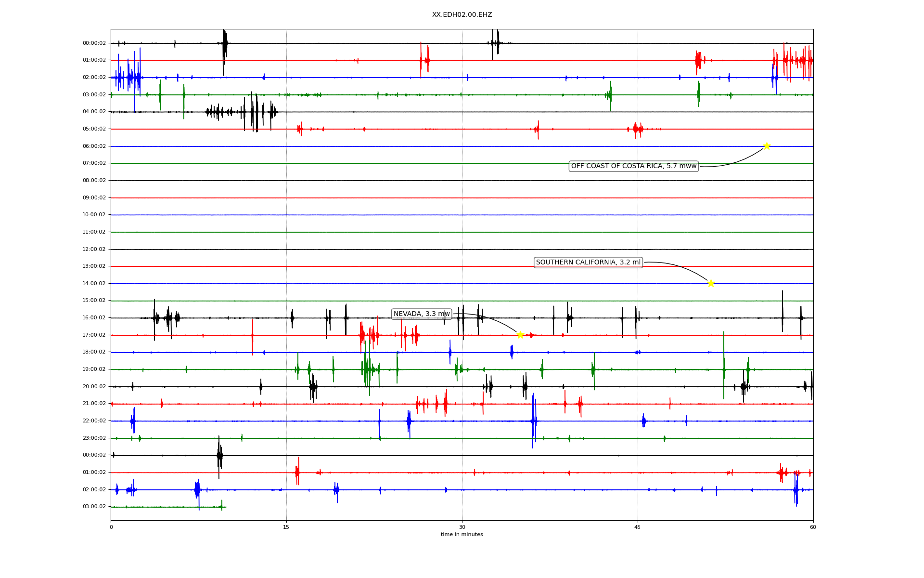Click the XX.EDH02.00.EHZ plot title
This screenshot has height=578, width=924.
(462, 15)
